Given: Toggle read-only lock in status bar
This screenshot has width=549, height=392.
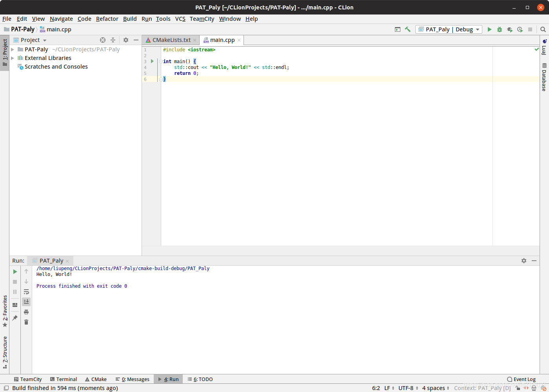Looking at the screenshot, I should tap(518, 388).
